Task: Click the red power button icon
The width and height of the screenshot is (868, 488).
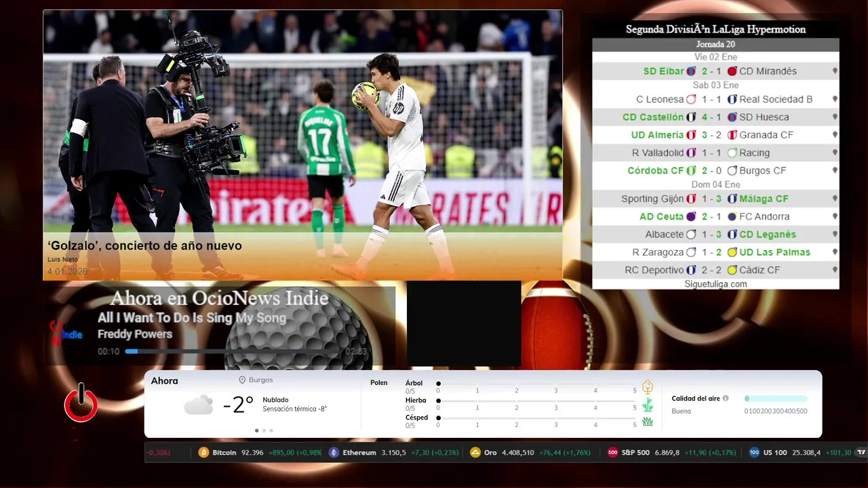Action: click(x=81, y=403)
